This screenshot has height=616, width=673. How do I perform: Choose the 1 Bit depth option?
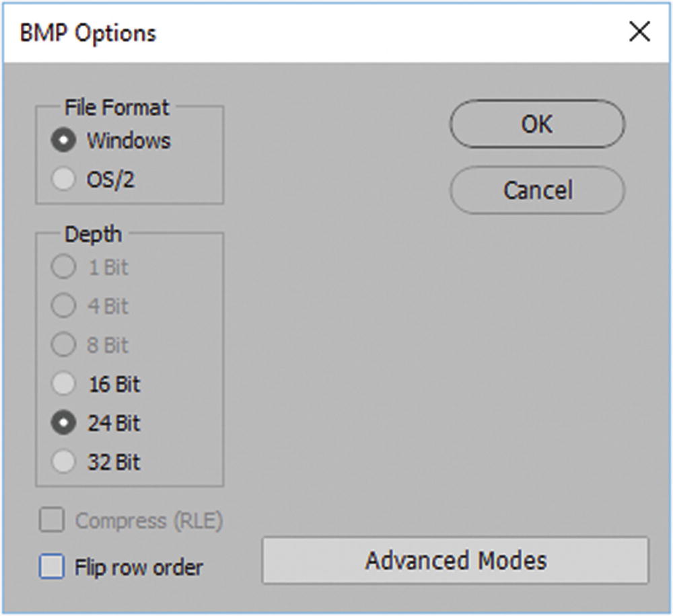coord(64,266)
